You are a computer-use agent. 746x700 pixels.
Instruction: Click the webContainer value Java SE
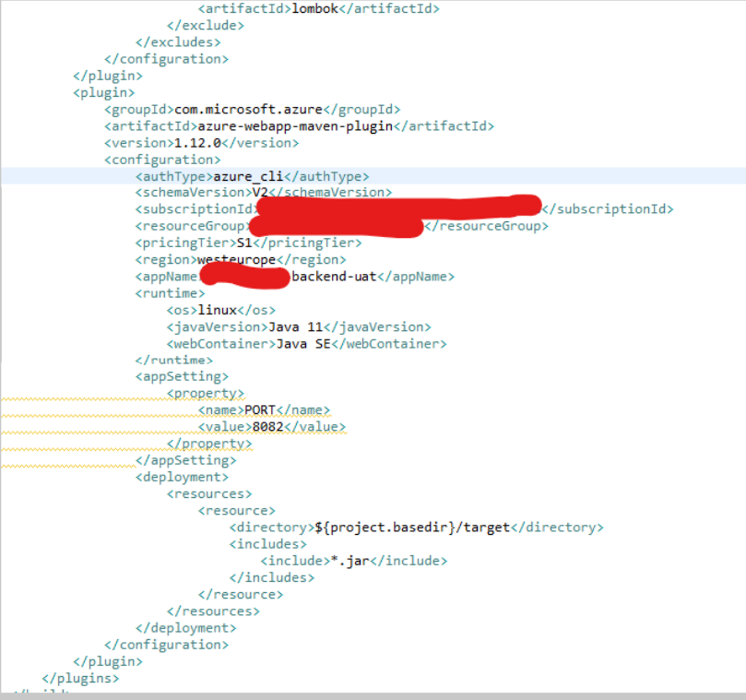pos(305,342)
